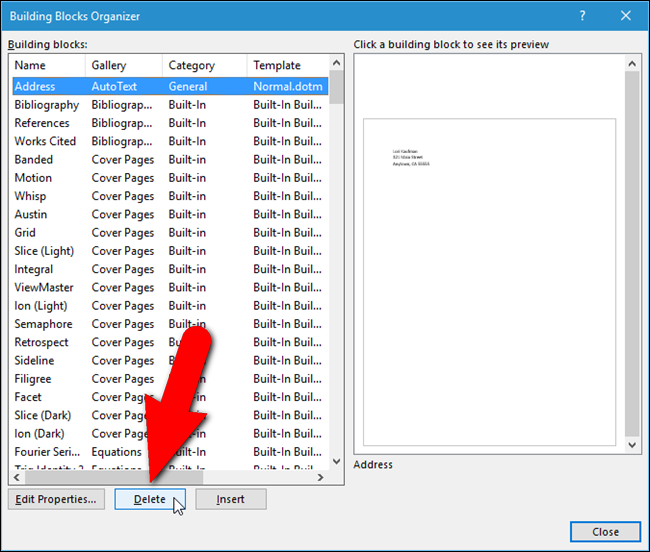Click preview pane scroll down arrow
Screen dimensions: 650x552
pos(632,445)
